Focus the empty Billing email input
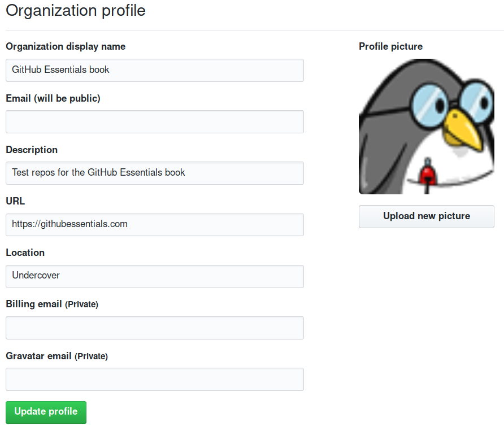Screen dimensions: 504x431 point(155,328)
